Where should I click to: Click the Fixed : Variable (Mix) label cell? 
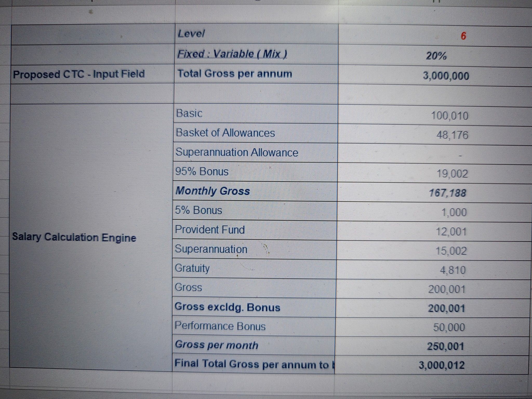[232, 54]
